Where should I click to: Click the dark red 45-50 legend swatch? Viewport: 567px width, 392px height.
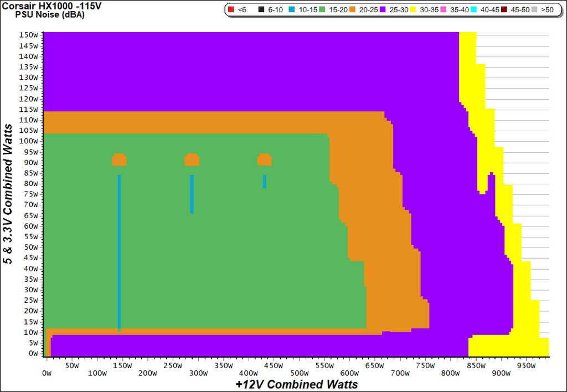pyautogui.click(x=504, y=10)
